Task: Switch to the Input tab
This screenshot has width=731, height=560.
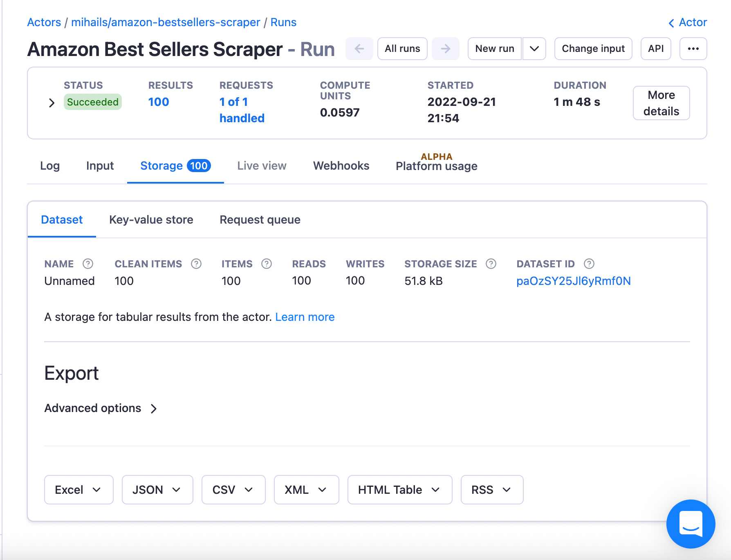Action: pyautogui.click(x=100, y=166)
